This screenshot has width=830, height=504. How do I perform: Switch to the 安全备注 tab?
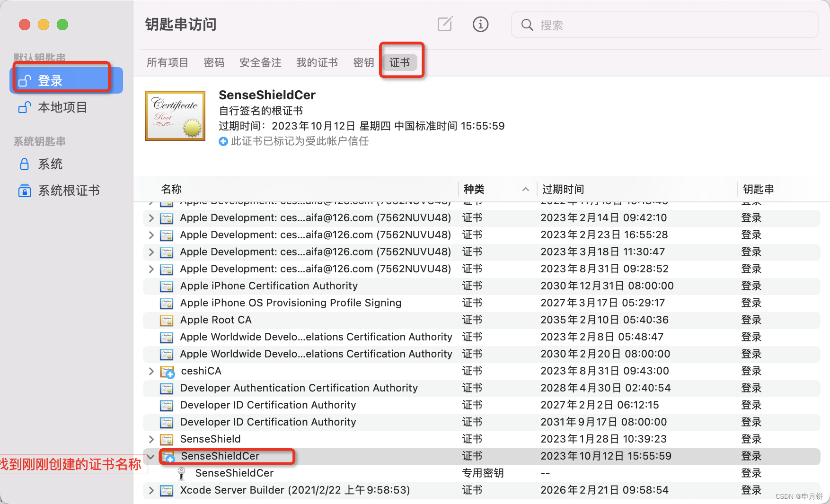pyautogui.click(x=260, y=62)
